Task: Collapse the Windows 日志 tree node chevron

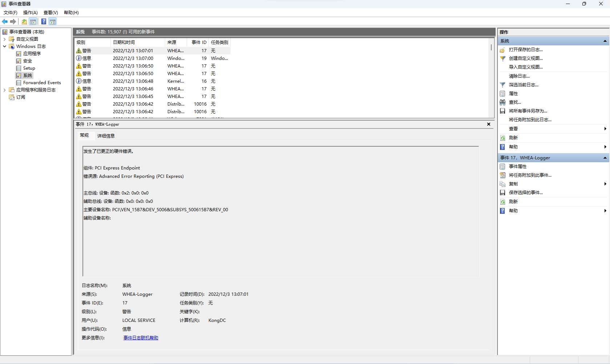Action: click(x=4, y=46)
